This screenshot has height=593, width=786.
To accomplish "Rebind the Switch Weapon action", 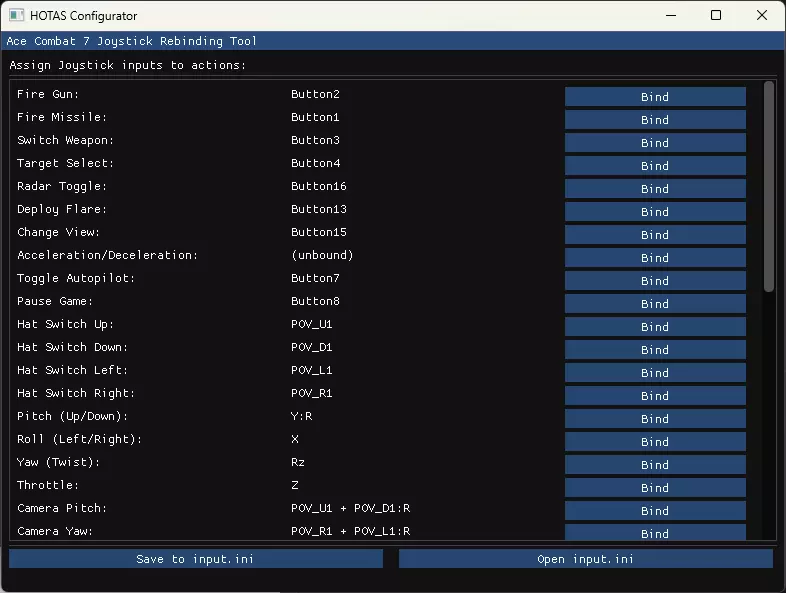I will (655, 143).
